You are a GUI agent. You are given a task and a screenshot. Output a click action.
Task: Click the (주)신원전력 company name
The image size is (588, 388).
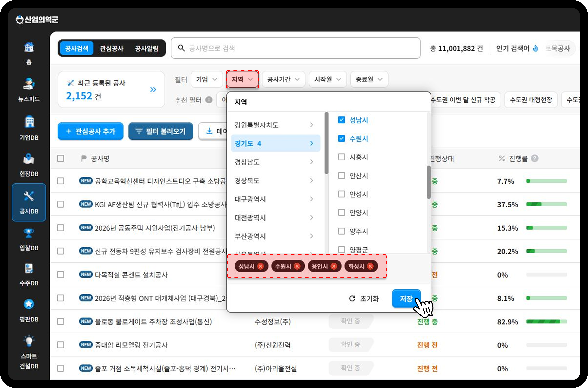tap(273, 345)
